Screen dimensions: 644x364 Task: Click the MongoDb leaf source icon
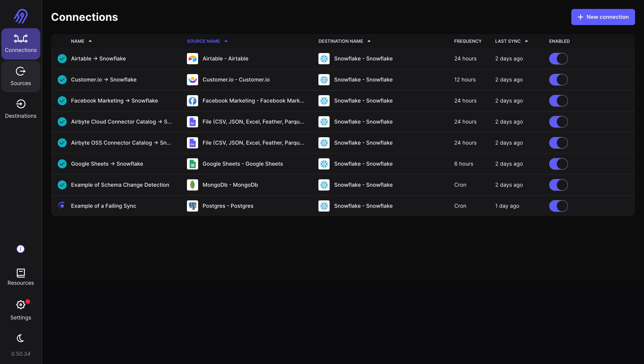tap(193, 185)
